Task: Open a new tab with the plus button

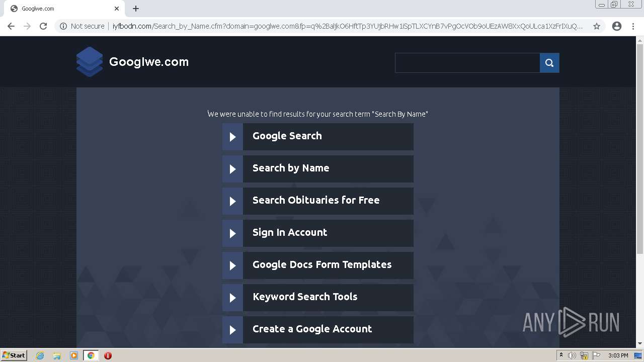Action: point(136,9)
